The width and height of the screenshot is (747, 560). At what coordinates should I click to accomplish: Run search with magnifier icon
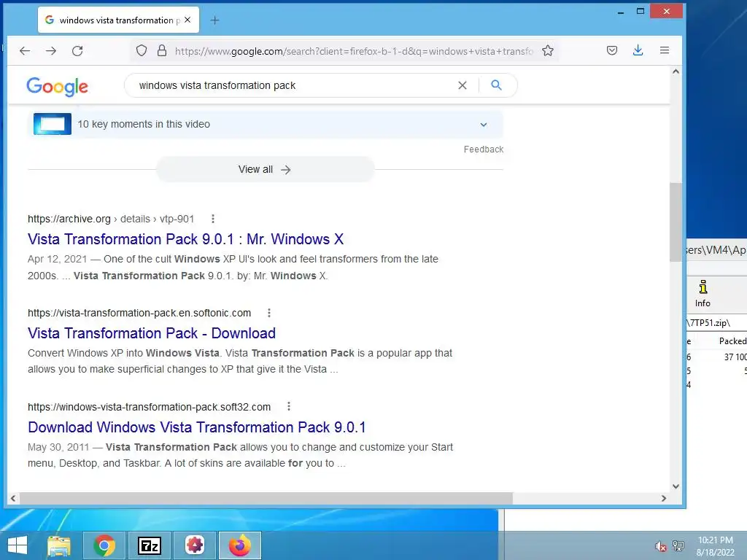click(x=496, y=85)
